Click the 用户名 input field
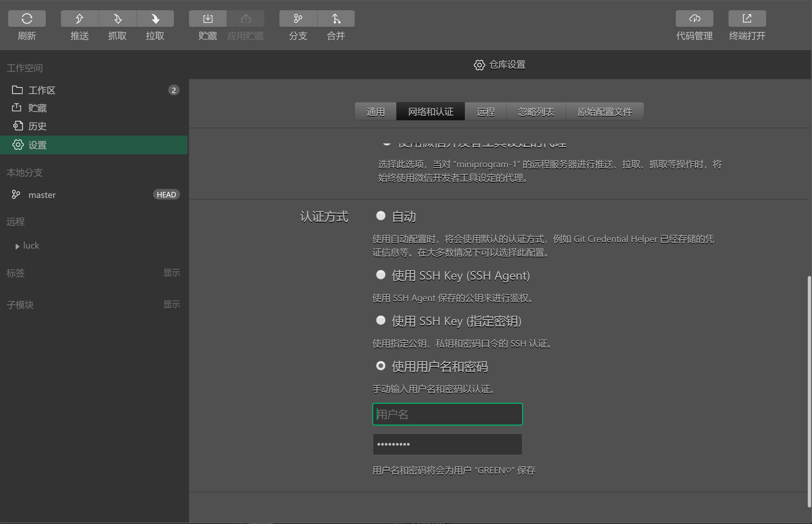 (447, 414)
